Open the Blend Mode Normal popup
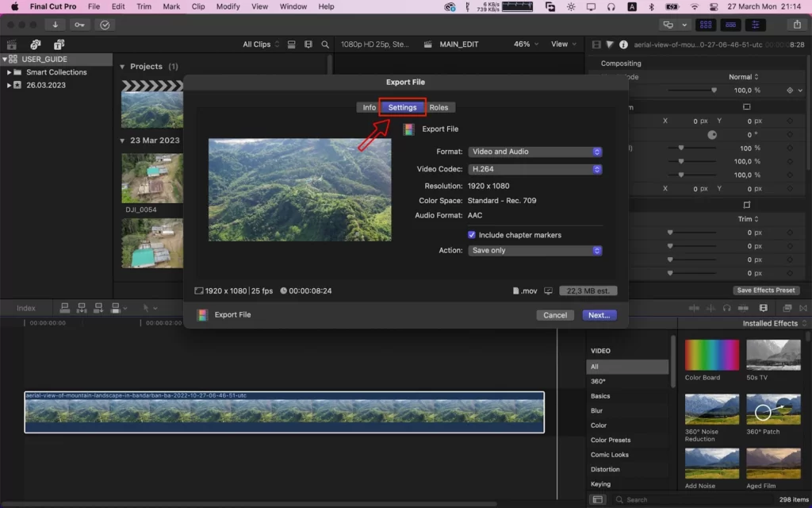The height and width of the screenshot is (508, 812). [744, 77]
